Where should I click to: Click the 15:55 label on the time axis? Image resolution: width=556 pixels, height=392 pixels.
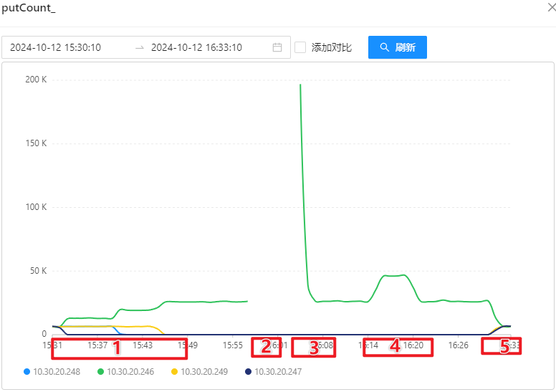click(x=232, y=345)
